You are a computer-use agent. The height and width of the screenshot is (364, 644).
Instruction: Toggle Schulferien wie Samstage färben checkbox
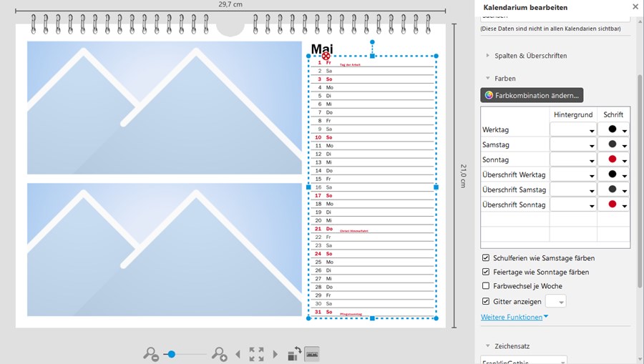(486, 258)
